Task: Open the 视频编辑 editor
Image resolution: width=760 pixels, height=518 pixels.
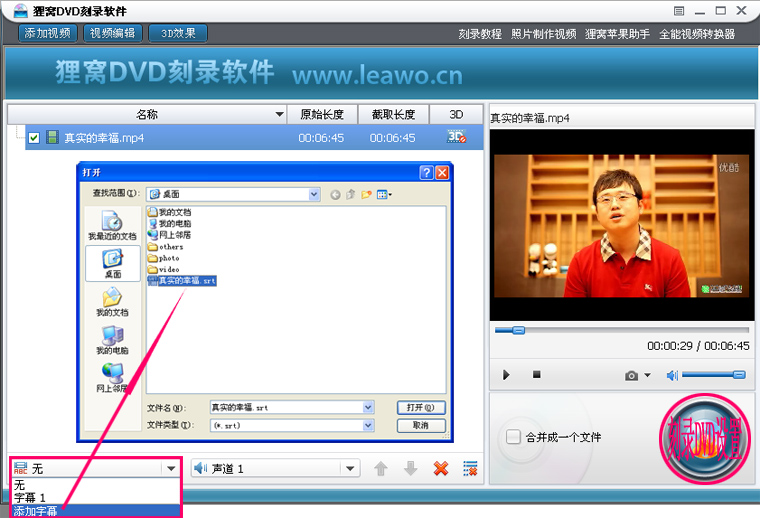Action: (113, 33)
